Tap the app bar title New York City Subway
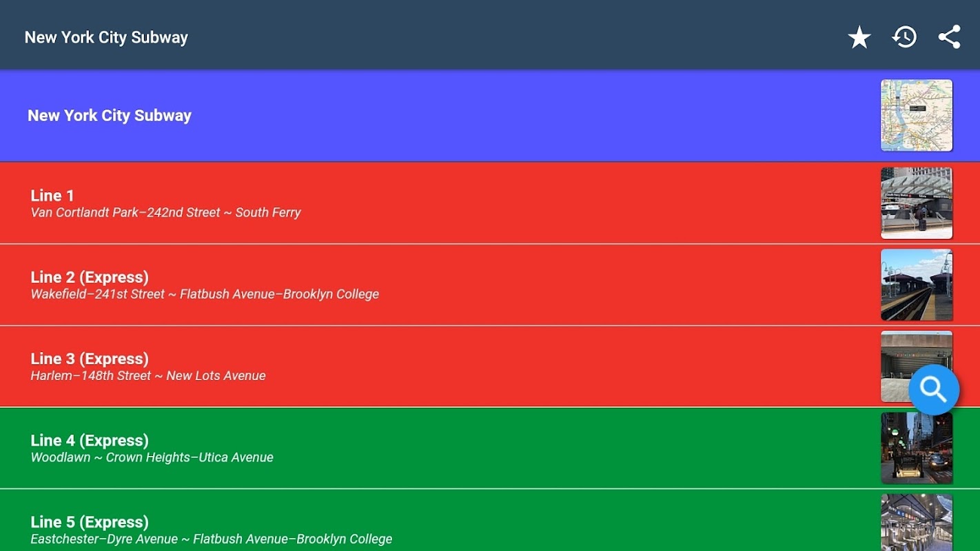980x551 pixels. (x=106, y=38)
